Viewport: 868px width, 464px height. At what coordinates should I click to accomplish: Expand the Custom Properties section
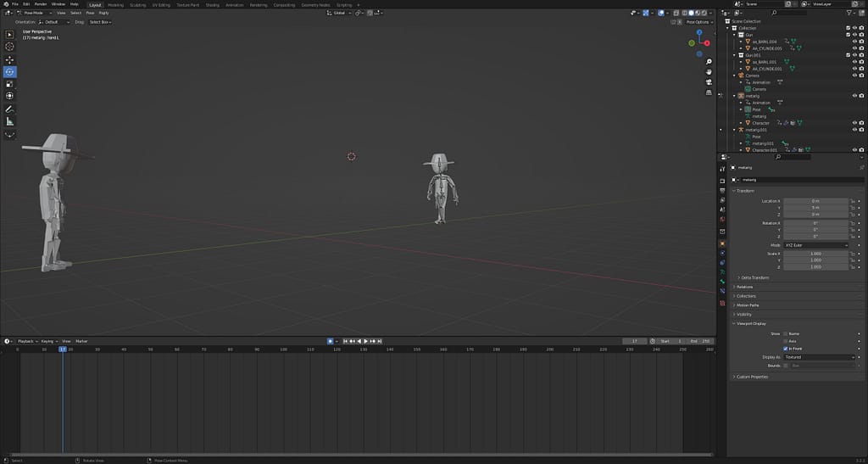pos(752,377)
